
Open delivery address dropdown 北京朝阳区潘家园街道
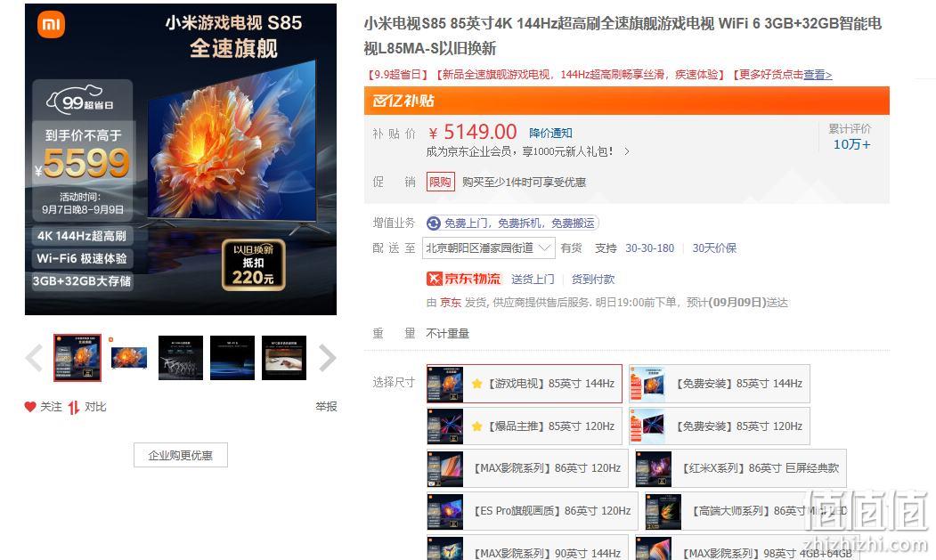pos(488,248)
